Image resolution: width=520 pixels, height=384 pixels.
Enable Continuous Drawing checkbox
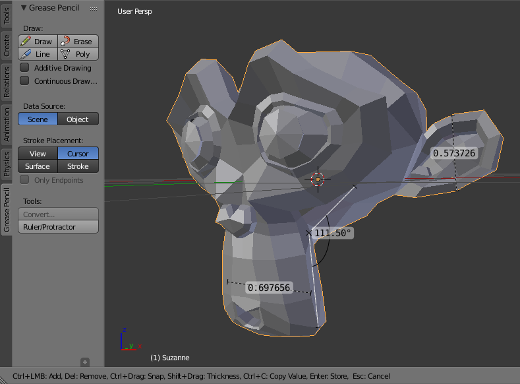(24, 81)
